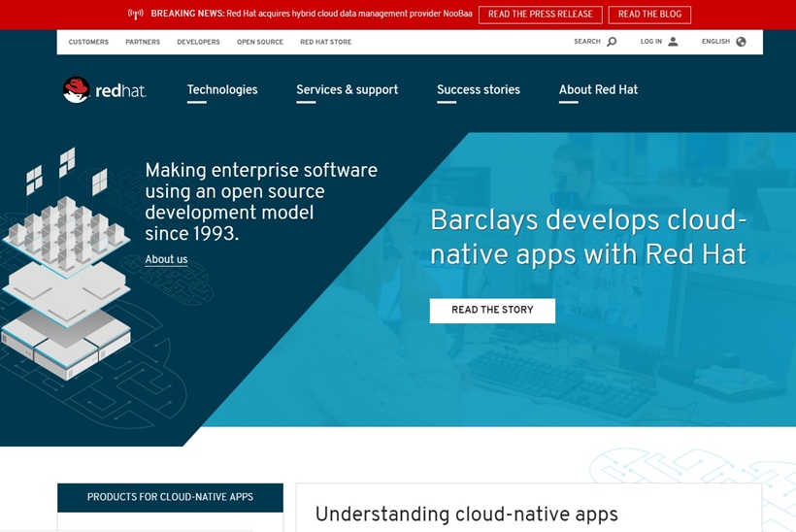Click the isometric server stack illustration
796x532 pixels.
point(65,264)
